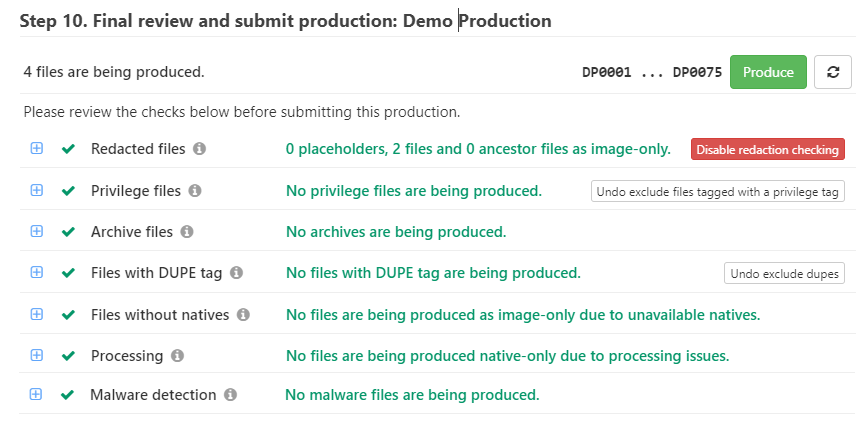
Task: Click the info icon beside Redacted files
Action: pos(199,149)
